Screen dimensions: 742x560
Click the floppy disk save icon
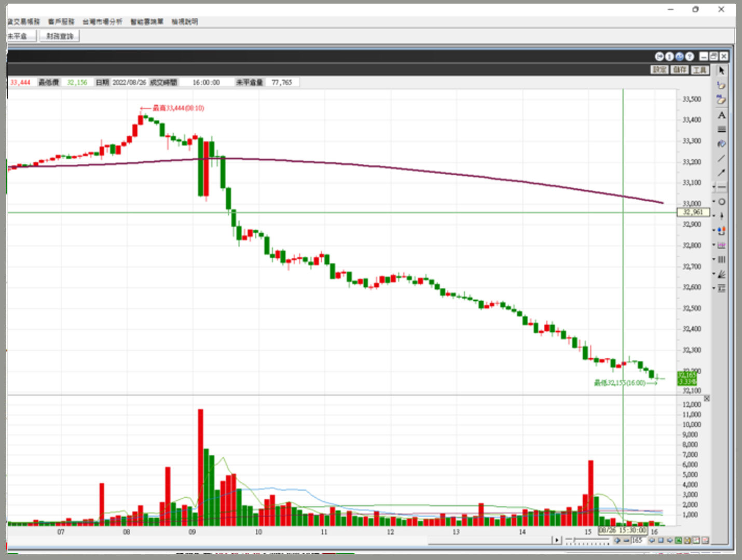pos(687,540)
